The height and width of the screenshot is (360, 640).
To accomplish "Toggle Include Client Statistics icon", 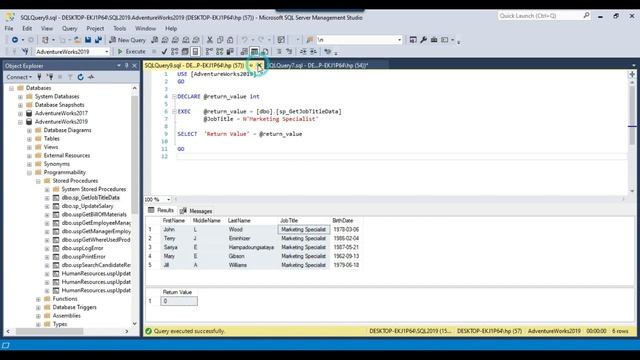I will 230,51.
